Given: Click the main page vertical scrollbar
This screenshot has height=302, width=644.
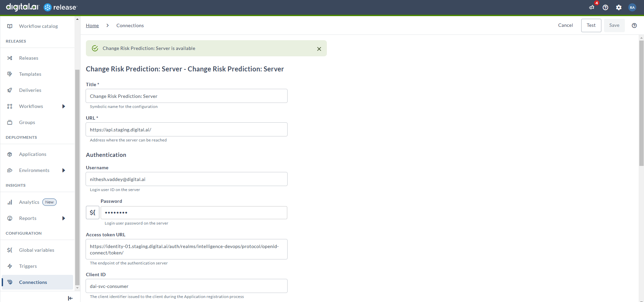Looking at the screenshot, I should 641,103.
